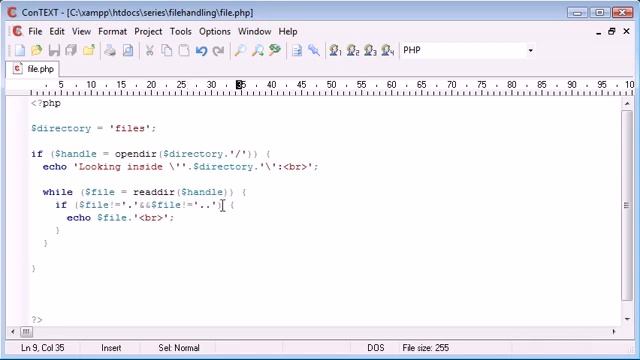Create a new file with toolbar icon

tap(20, 51)
